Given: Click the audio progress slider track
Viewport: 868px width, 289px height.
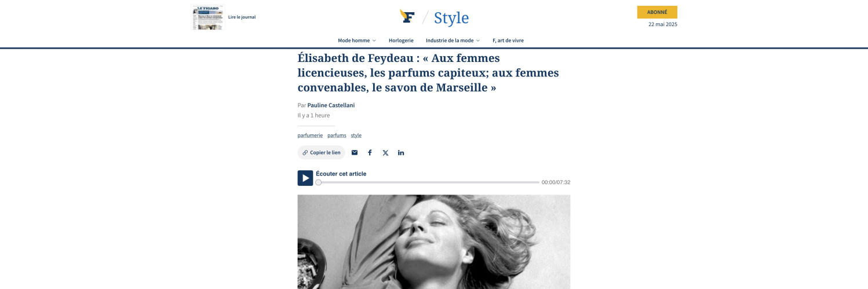Looking at the screenshot, I should coord(428,182).
